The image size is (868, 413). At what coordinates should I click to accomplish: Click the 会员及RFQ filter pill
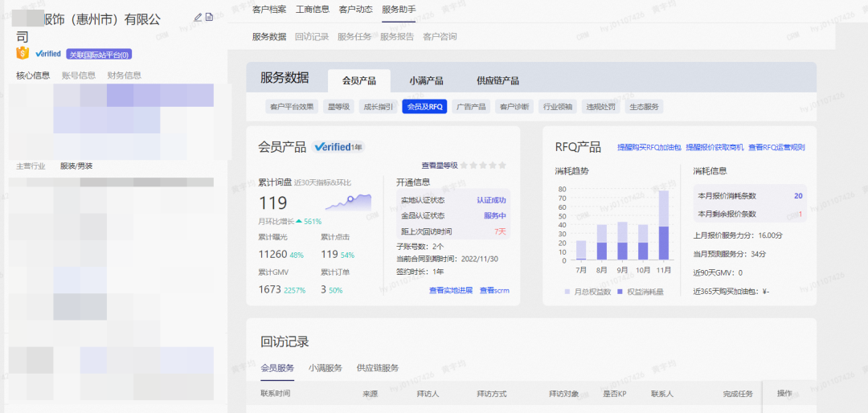pos(424,107)
